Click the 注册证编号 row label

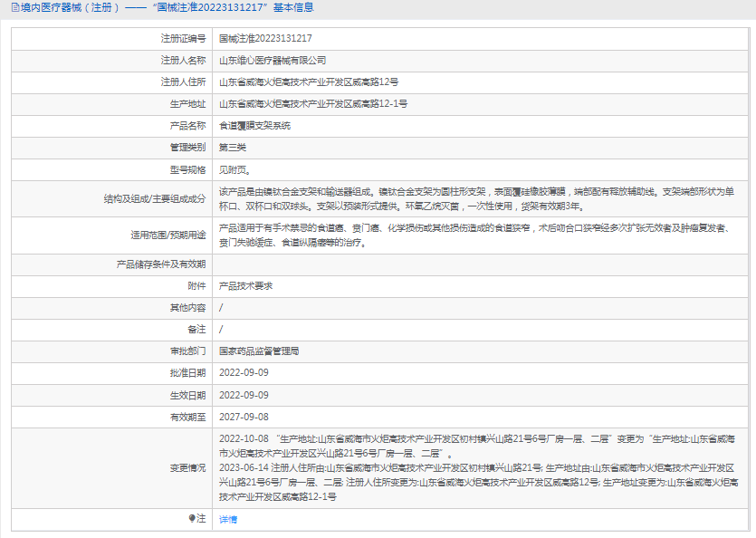pos(183,39)
